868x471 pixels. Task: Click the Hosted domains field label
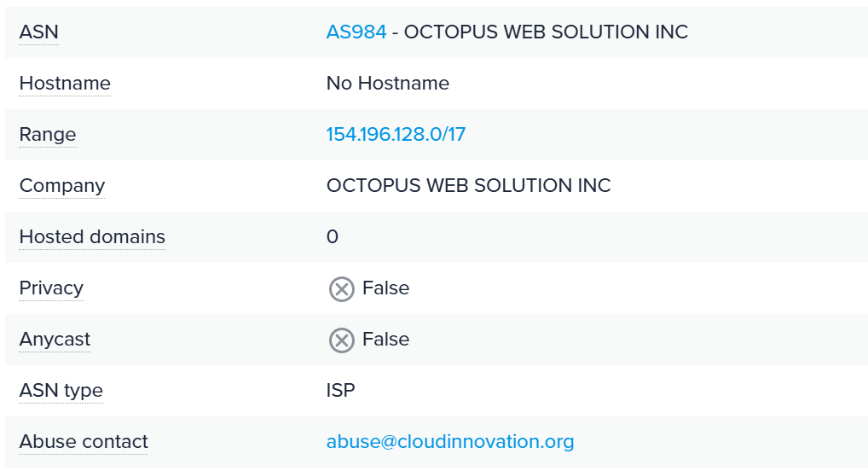92,237
